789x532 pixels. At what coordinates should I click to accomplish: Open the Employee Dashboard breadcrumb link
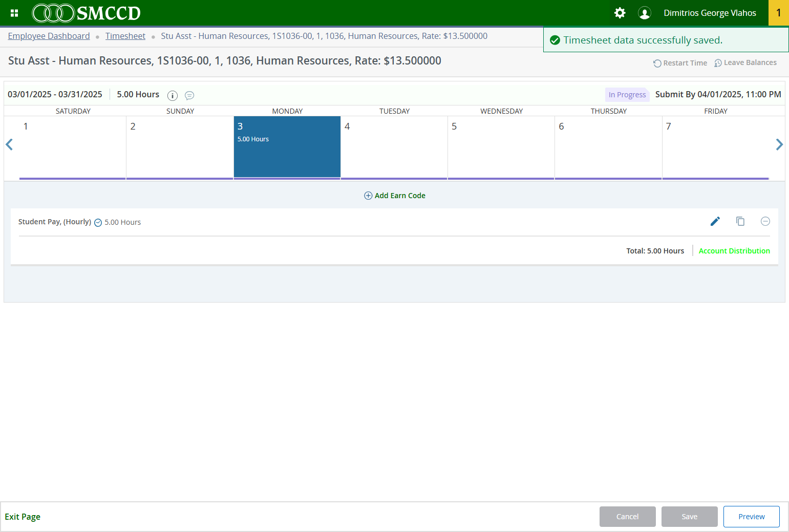tap(49, 36)
